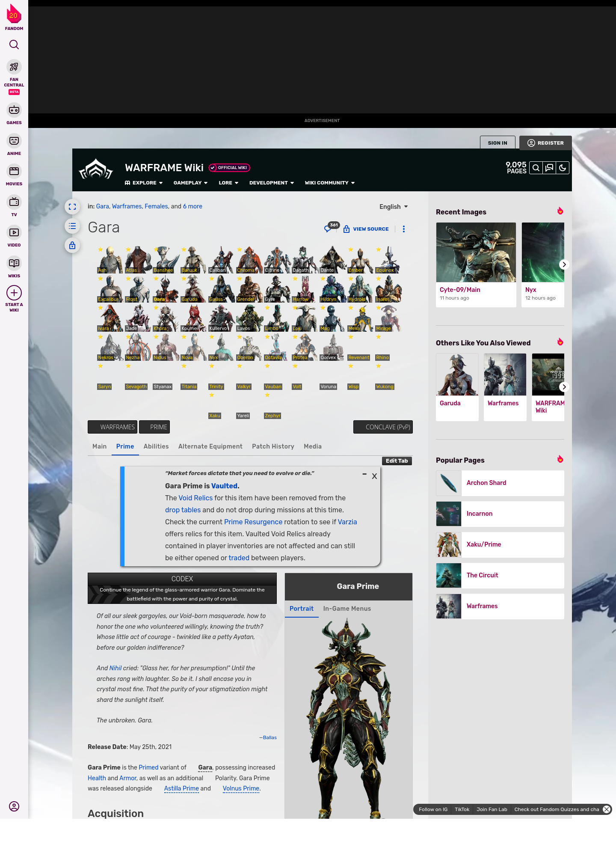
Task: Open the Incarnon popular page
Action: 500,514
